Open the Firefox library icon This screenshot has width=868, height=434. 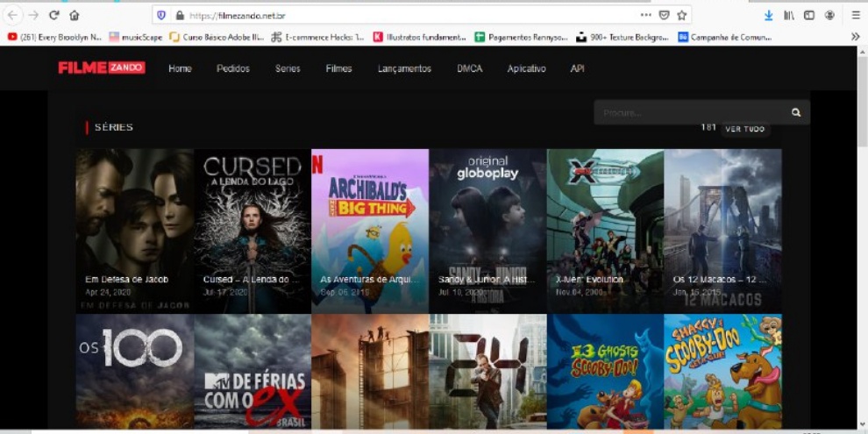(x=789, y=15)
